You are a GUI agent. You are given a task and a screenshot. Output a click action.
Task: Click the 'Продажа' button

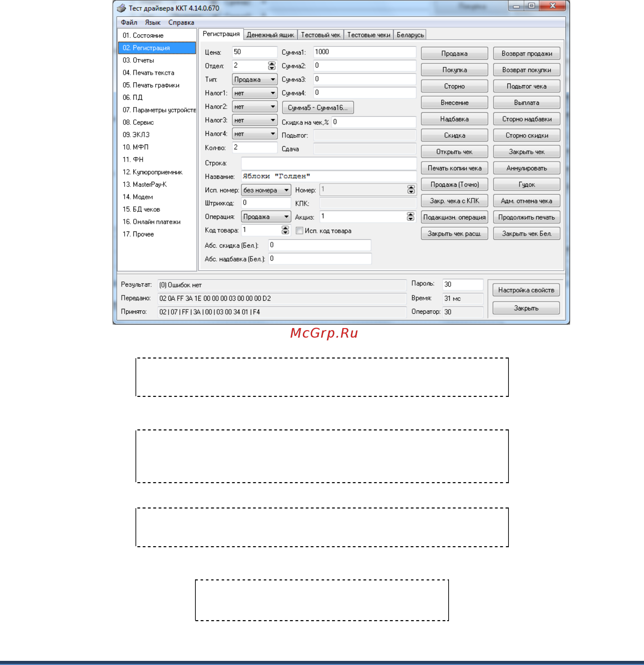tap(454, 53)
